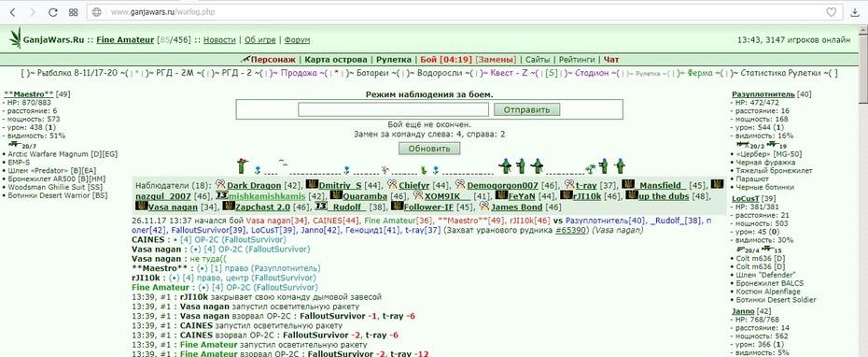Reload the page with the refresh icon
Image resolution: width=868 pixels, height=357 pixels.
53,11
